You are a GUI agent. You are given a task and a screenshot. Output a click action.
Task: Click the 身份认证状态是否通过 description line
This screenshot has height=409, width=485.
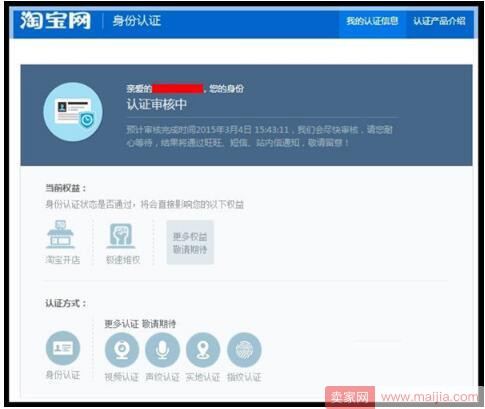(145, 204)
